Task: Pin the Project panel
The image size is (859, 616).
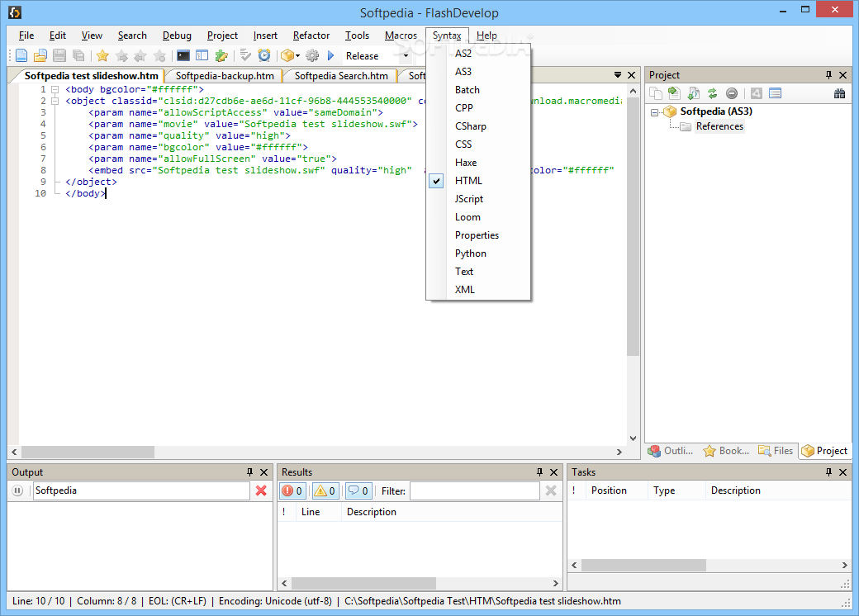Action: (x=828, y=75)
